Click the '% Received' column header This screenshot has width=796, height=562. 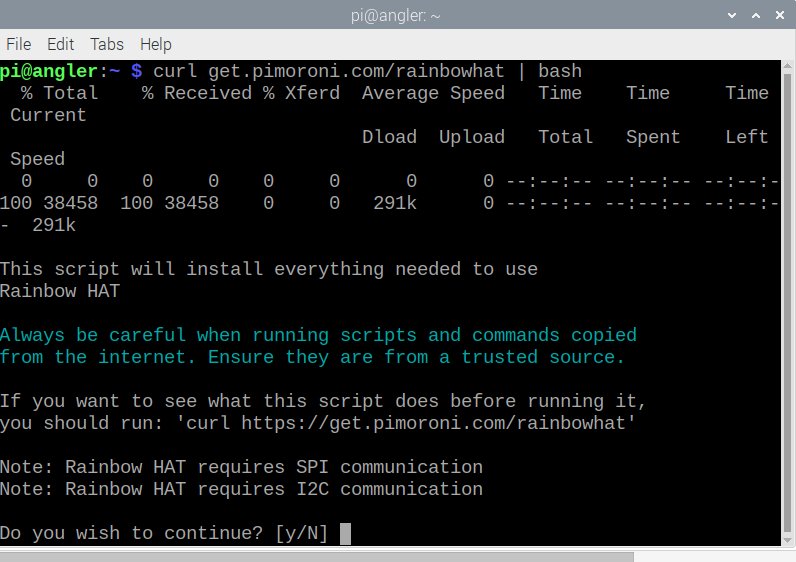pyautogui.click(x=197, y=93)
